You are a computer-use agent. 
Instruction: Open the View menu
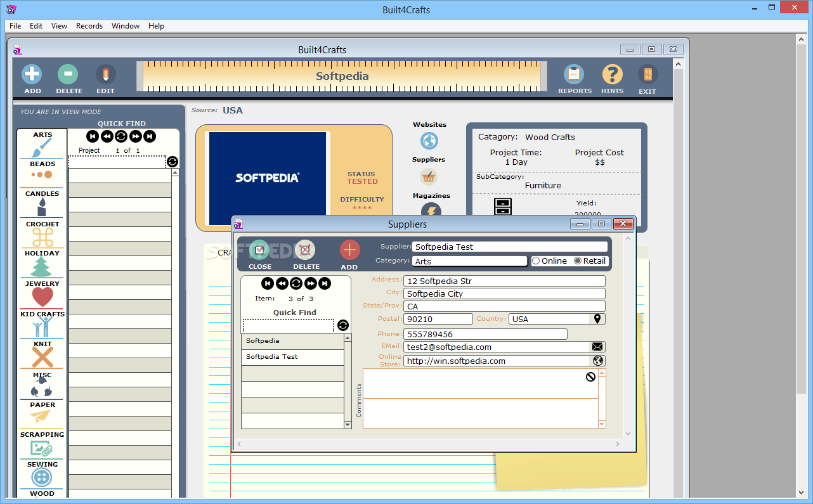pos(59,26)
